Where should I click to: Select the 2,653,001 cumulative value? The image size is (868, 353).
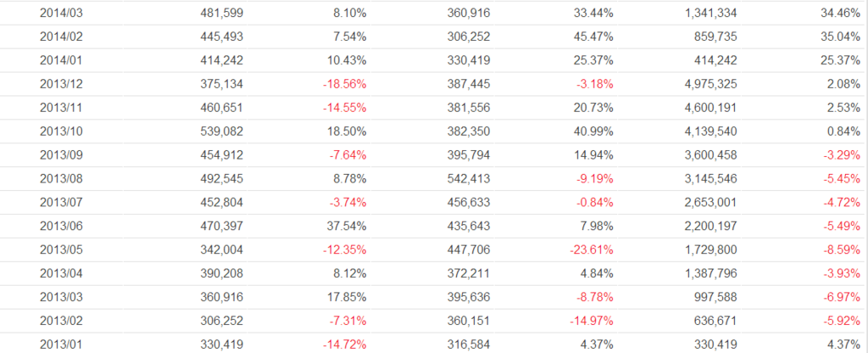(703, 202)
